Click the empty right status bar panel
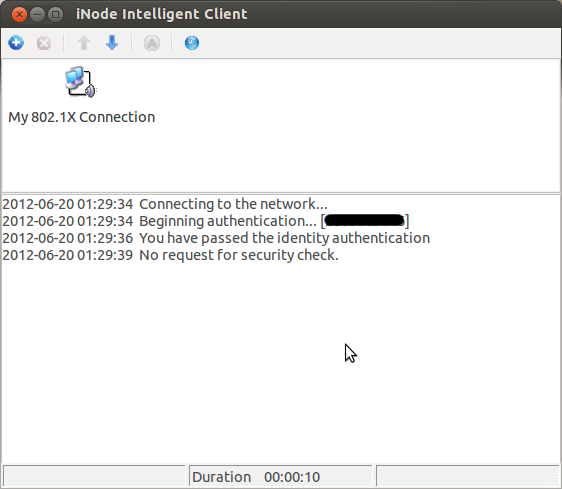The width and height of the screenshot is (562, 489). click(x=468, y=477)
